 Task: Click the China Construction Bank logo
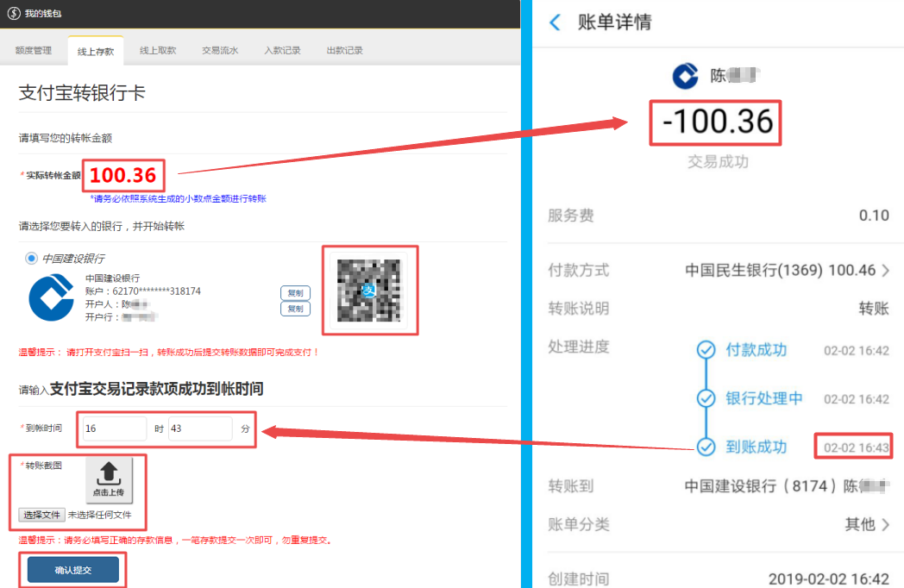tap(52, 297)
